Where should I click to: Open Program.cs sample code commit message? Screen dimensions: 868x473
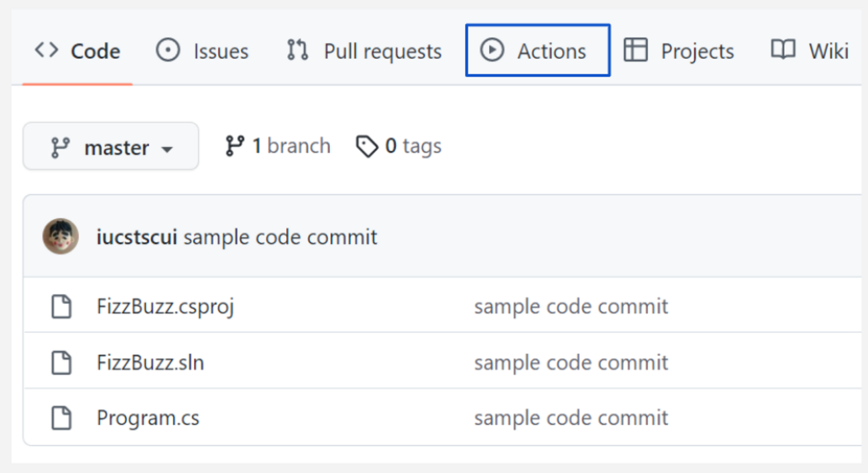(x=571, y=418)
